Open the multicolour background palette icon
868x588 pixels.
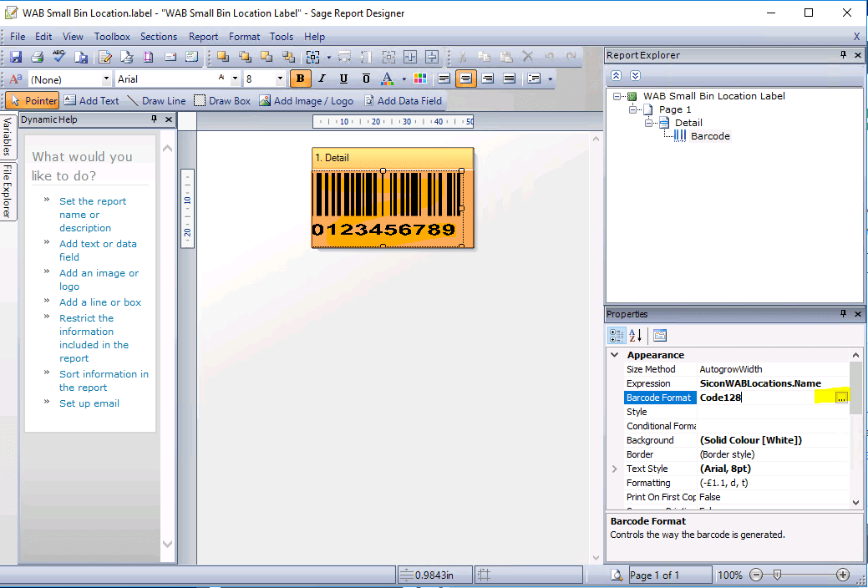420,79
